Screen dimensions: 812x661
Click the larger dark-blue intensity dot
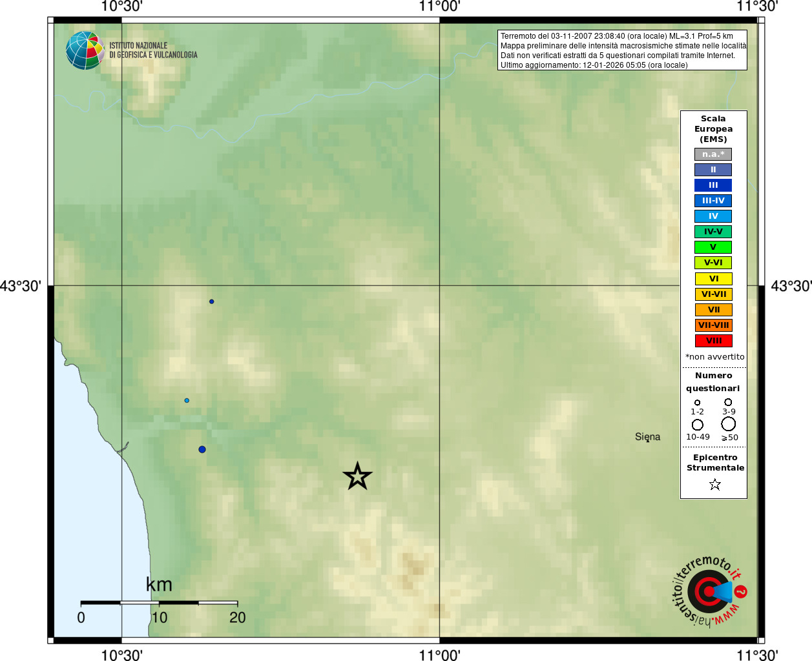tap(202, 449)
